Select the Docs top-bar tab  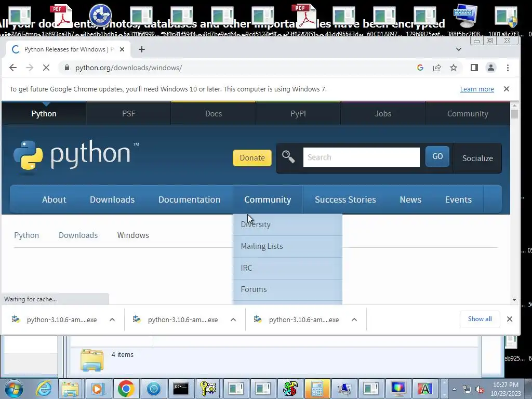pyautogui.click(x=214, y=114)
